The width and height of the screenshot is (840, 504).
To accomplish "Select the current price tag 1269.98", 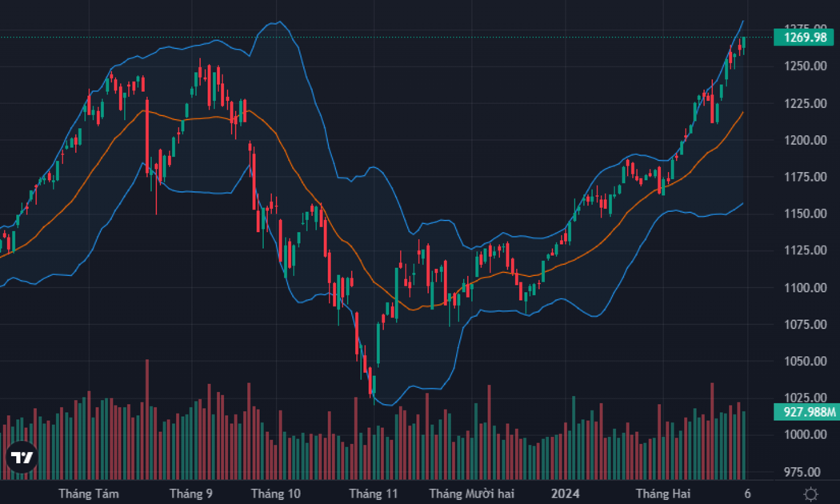I will tap(806, 38).
